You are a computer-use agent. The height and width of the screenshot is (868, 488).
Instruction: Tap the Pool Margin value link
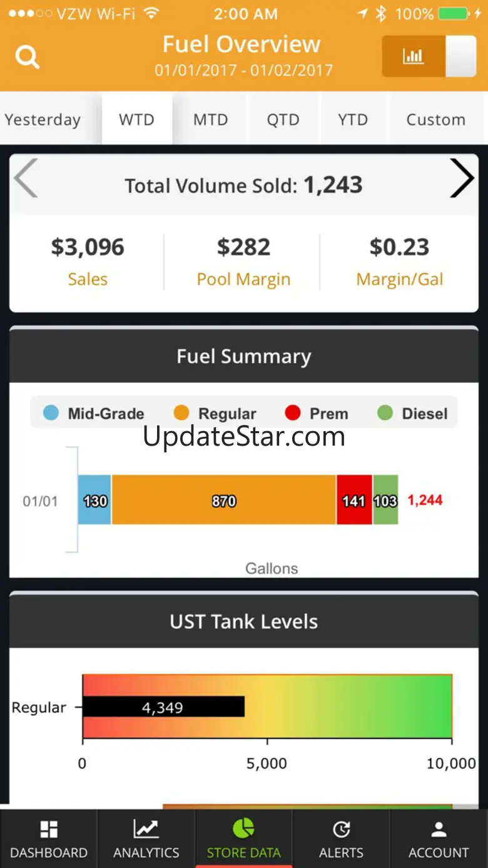tap(243, 248)
